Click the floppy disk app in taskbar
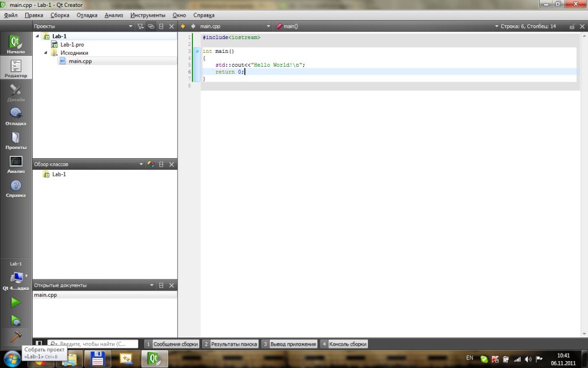The image size is (588, 368). coord(98,359)
